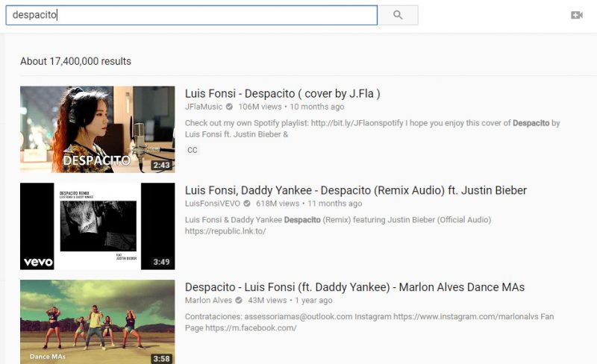Click the verified badge next to JFlaMusic
Viewport: 597px width, 364px height.
tap(229, 107)
